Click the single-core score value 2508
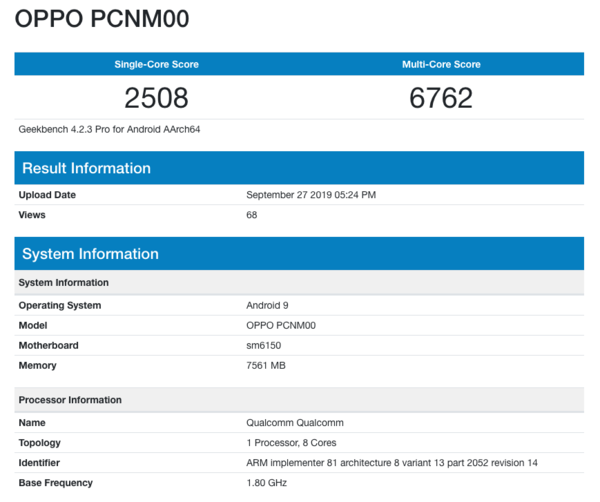The height and width of the screenshot is (502, 600). 156,98
